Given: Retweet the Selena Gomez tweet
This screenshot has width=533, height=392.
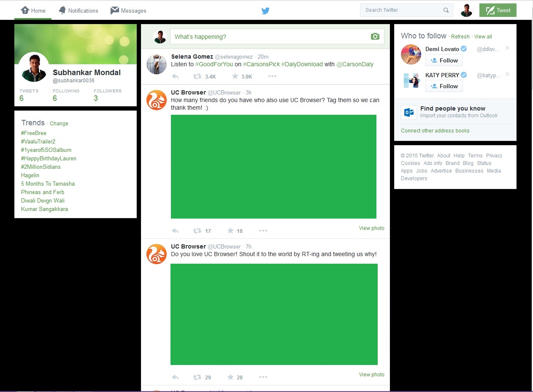Looking at the screenshot, I should 197,76.
